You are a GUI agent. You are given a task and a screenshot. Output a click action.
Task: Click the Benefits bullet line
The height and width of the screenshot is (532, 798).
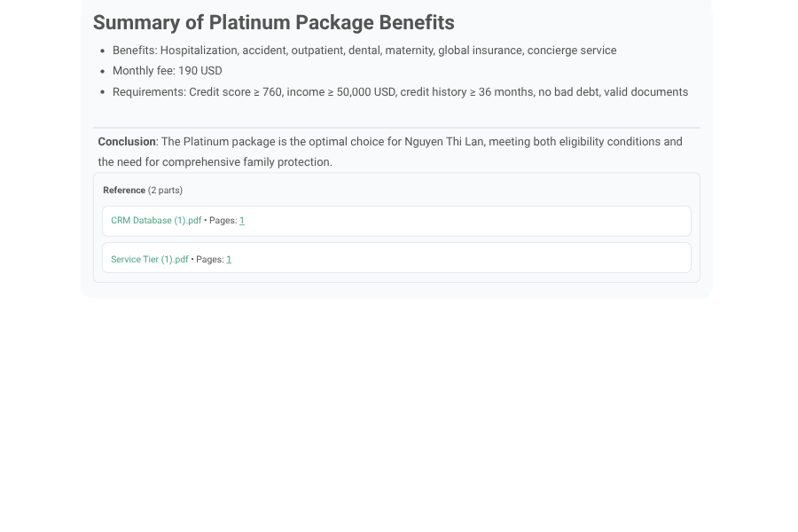[x=364, y=51]
